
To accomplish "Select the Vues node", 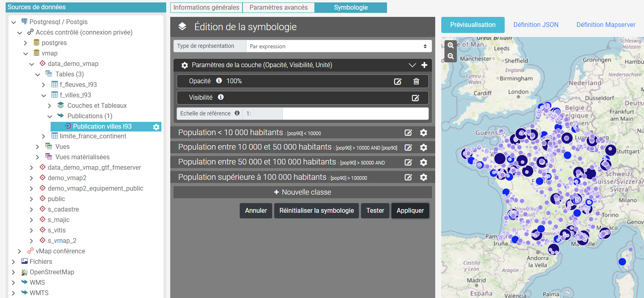I will click(62, 147).
